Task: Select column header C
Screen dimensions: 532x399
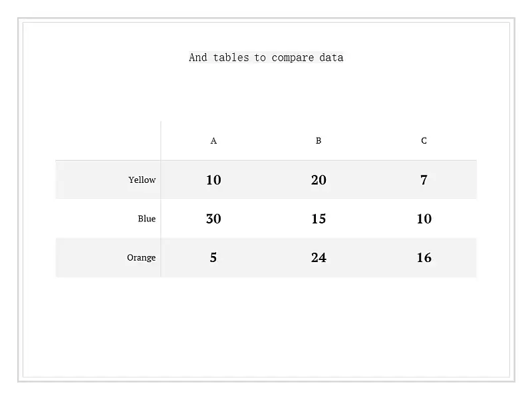Action: point(424,141)
